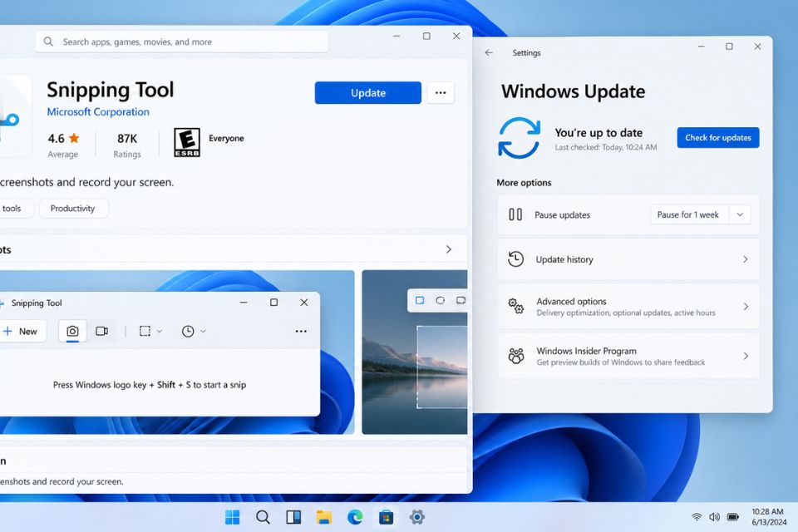Click the More options heading

tap(524, 182)
